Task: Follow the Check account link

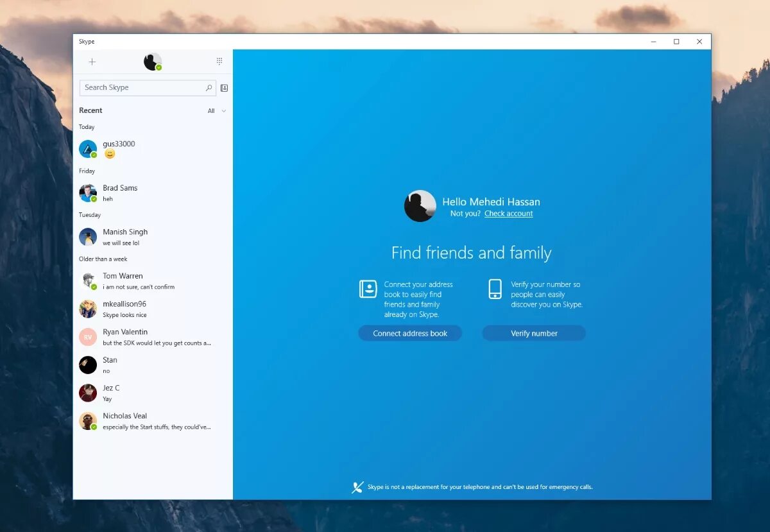Action: tap(508, 213)
